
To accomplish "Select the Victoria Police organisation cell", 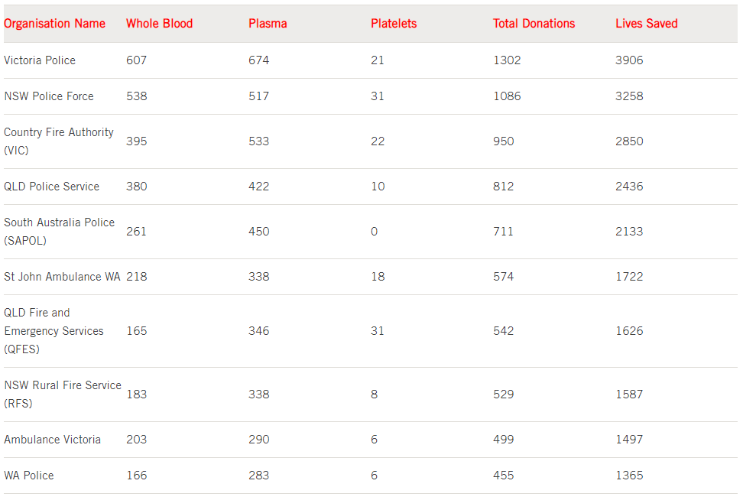I will coord(40,60).
